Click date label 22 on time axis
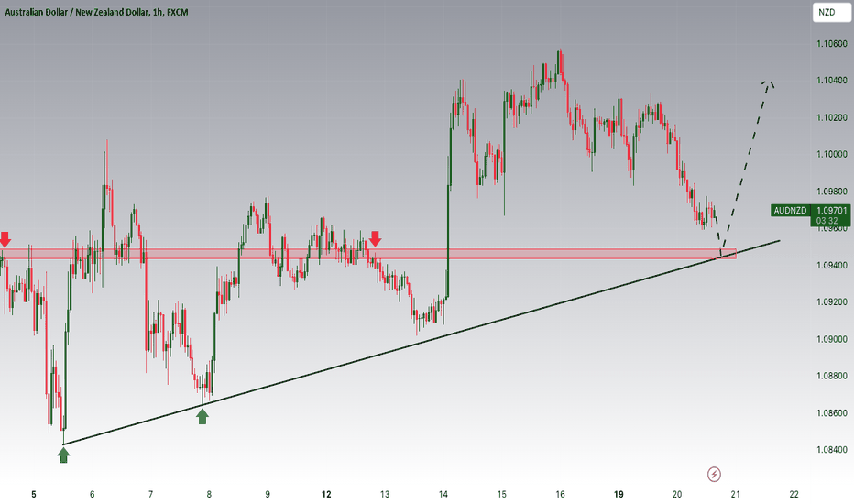 coord(794,494)
